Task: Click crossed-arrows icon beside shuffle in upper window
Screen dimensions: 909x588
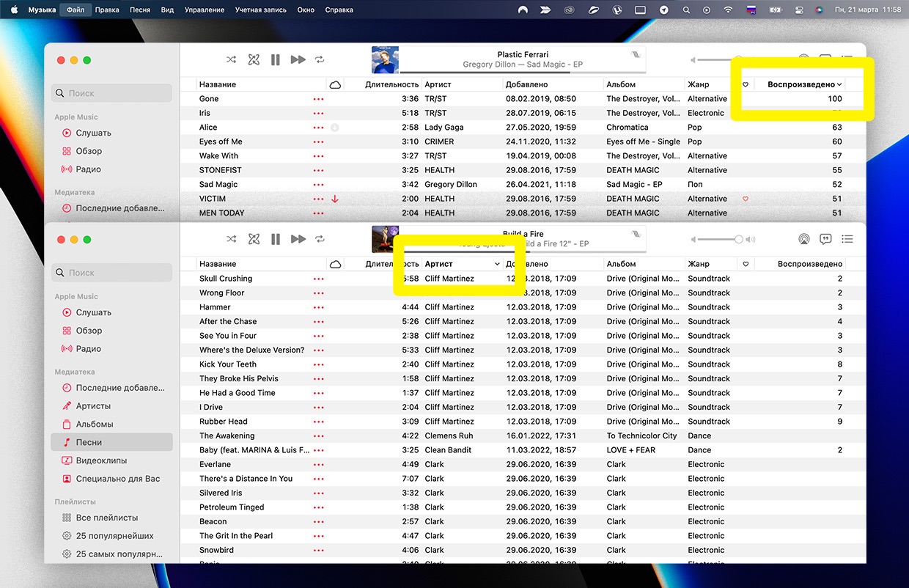Action: tap(254, 59)
